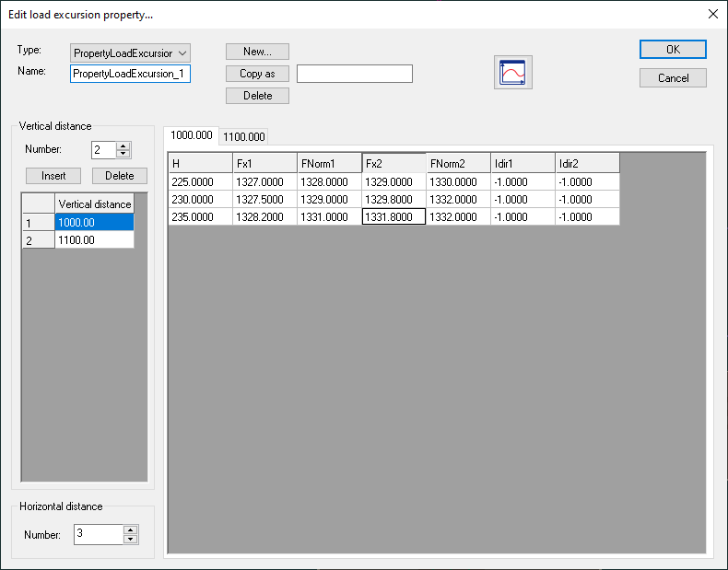Select the Fx2 cell 1329.8000

click(393, 200)
